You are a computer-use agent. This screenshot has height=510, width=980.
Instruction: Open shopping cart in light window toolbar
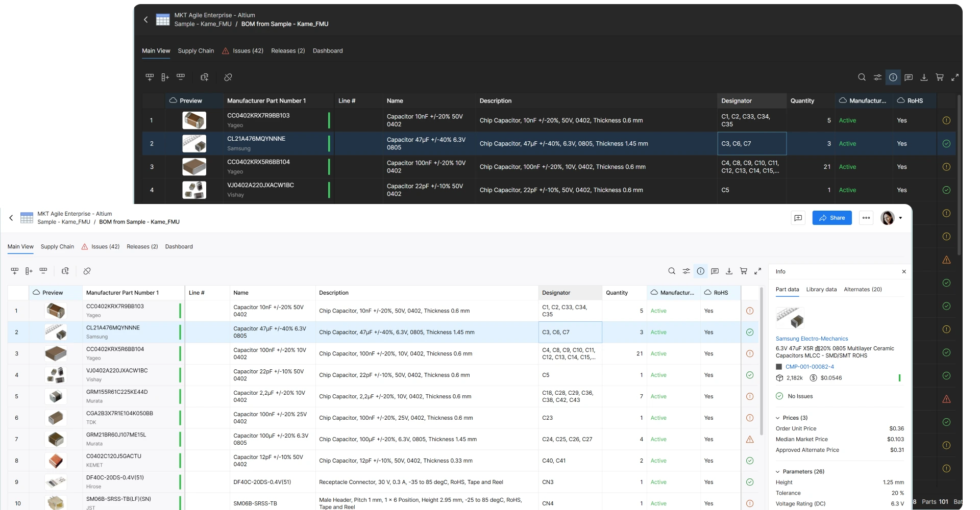(744, 271)
